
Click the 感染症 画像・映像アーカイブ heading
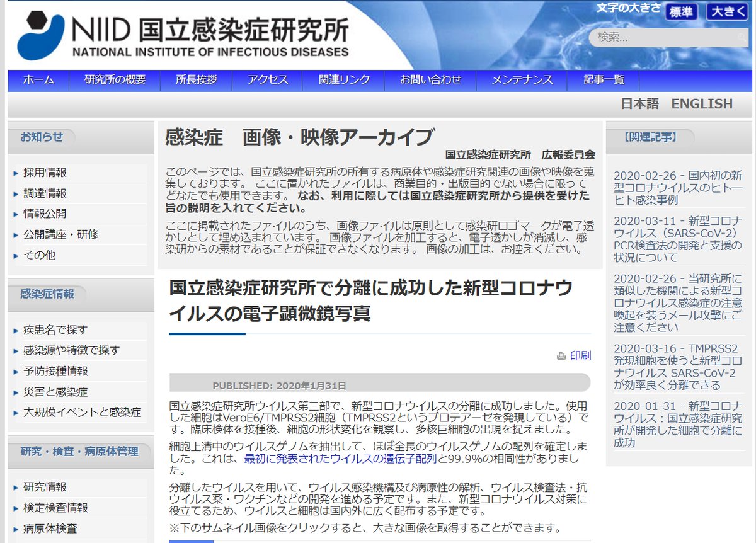click(x=299, y=137)
